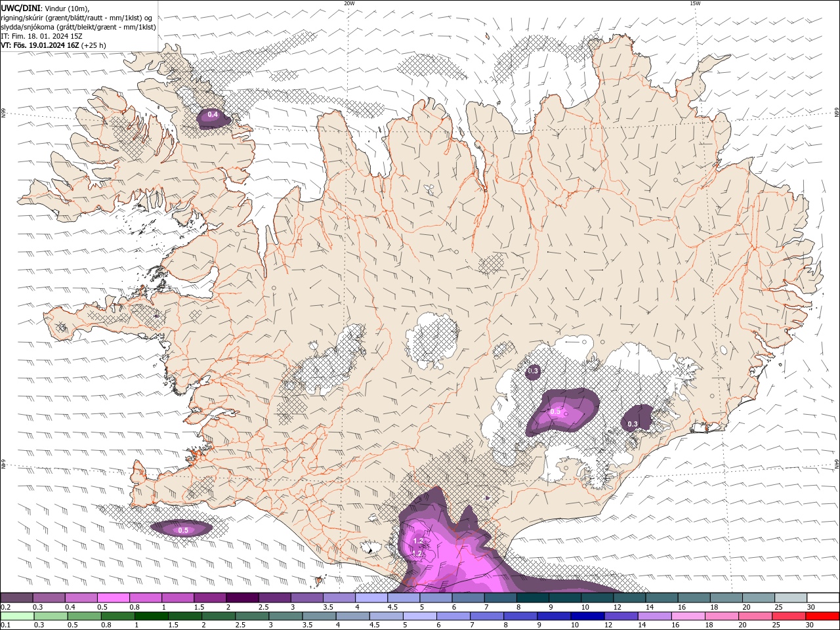840x630 pixels.
Task: Select the 'IT: Fim. 18. 01. 2024 15Z' line
Action: pos(42,36)
